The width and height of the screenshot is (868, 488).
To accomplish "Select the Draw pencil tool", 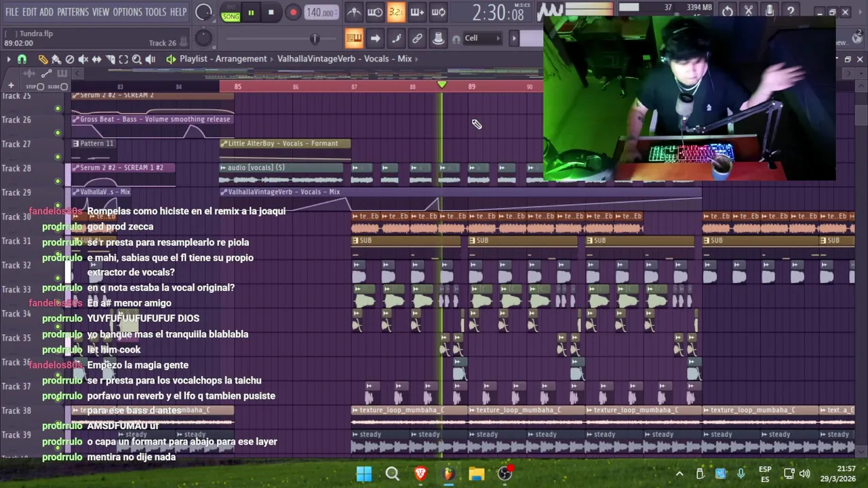I will 43,59.
